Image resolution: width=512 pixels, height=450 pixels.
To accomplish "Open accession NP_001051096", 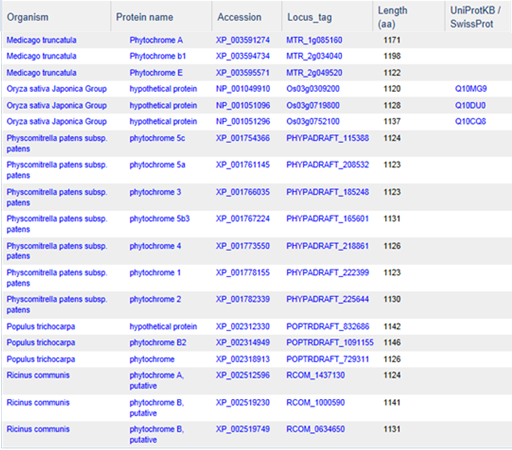I will (243, 106).
